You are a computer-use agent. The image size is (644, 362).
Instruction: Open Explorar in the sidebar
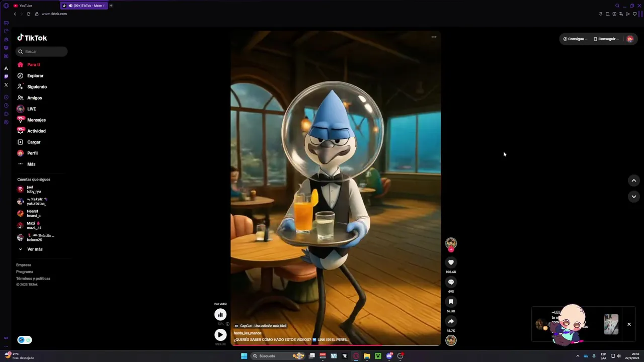coord(31,76)
